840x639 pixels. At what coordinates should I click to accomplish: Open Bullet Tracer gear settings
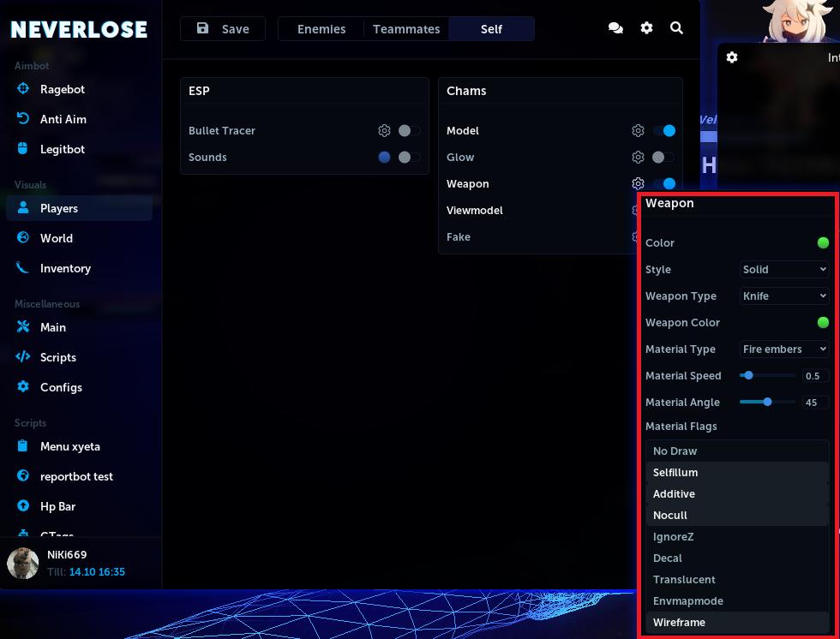tap(384, 131)
